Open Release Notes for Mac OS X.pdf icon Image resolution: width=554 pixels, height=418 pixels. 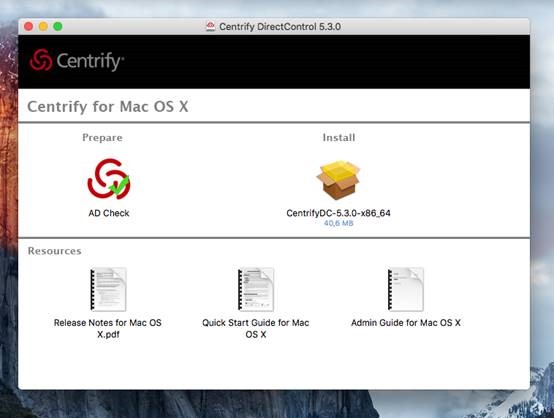pyautogui.click(x=108, y=289)
